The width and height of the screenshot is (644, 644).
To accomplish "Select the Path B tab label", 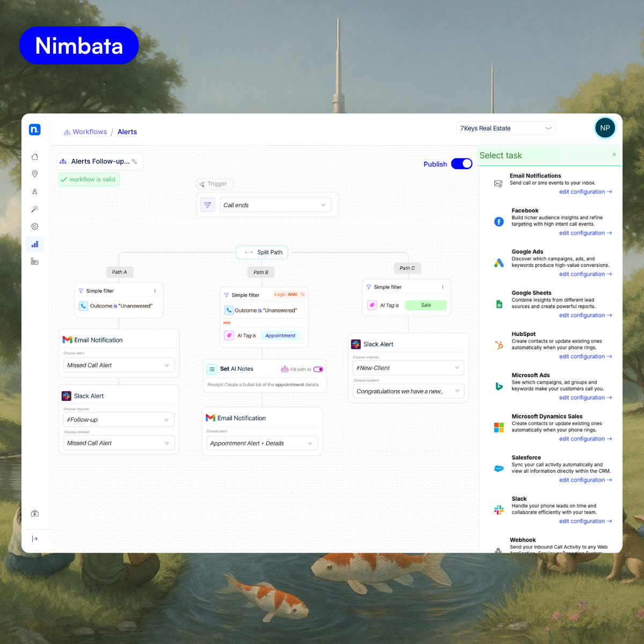I will (261, 273).
